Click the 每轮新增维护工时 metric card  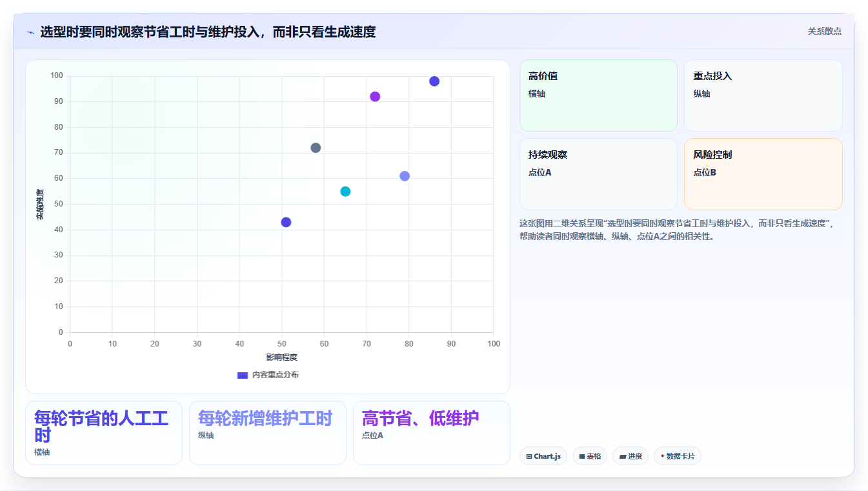tap(268, 433)
